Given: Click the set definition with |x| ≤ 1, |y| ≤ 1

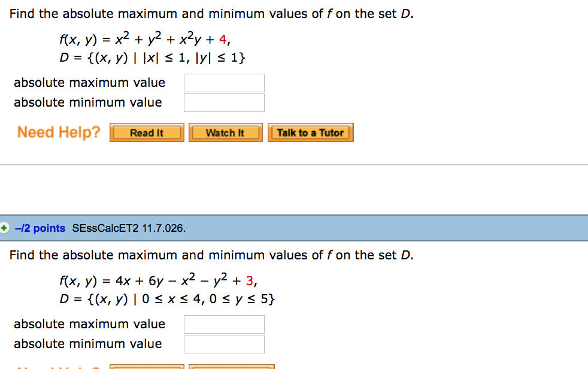Looking at the screenshot, I should [152, 58].
